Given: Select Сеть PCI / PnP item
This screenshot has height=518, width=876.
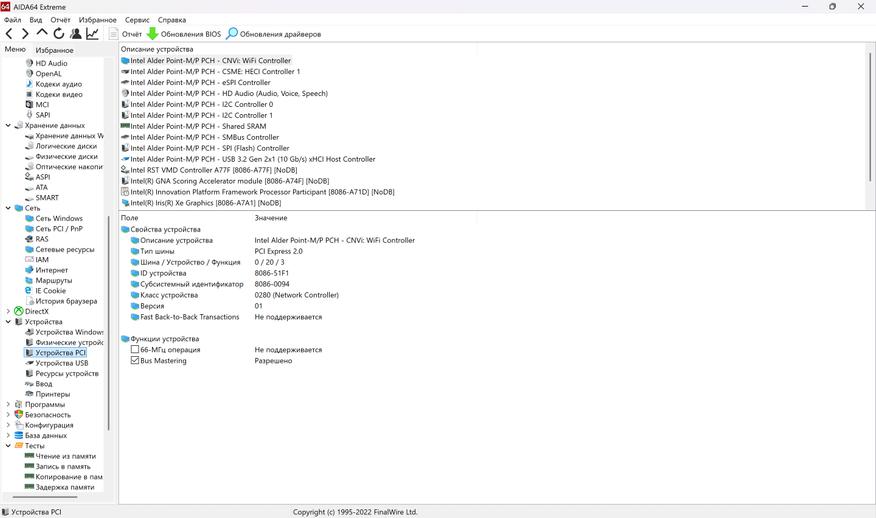Looking at the screenshot, I should (x=59, y=229).
